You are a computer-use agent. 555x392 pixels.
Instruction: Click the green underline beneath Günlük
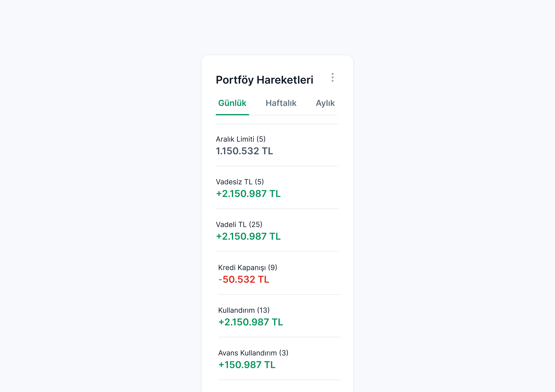click(232, 115)
